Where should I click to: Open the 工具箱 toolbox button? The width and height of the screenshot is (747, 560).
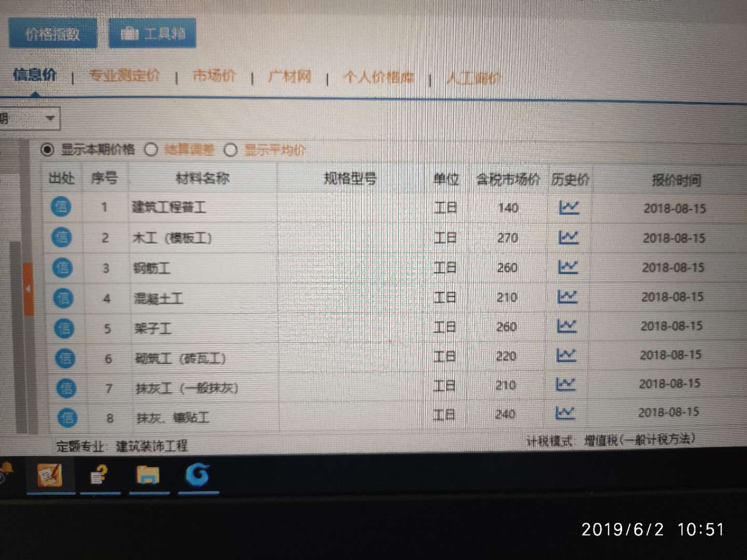[153, 34]
